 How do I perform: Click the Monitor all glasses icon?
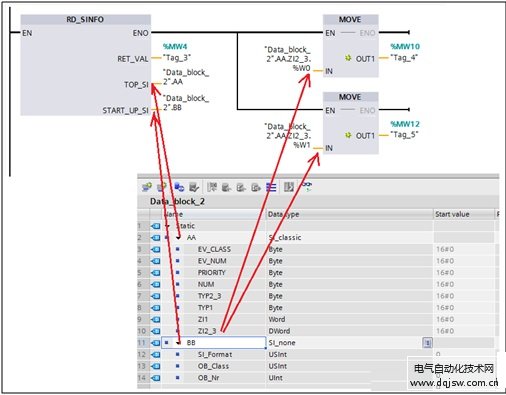(x=307, y=186)
